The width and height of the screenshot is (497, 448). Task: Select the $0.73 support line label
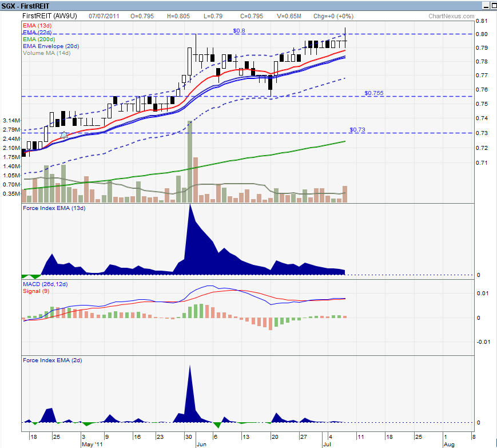[x=357, y=130]
